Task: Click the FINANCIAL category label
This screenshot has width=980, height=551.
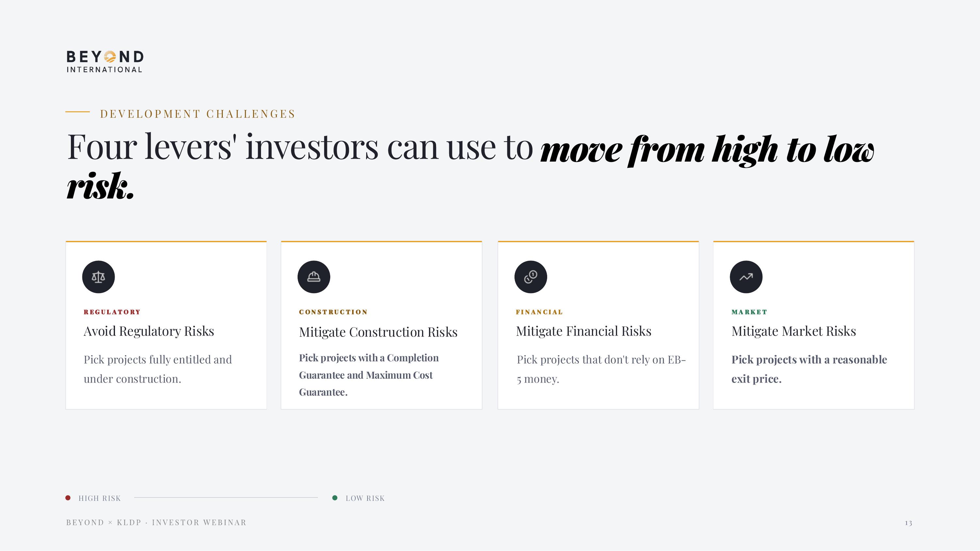Action: (x=539, y=312)
